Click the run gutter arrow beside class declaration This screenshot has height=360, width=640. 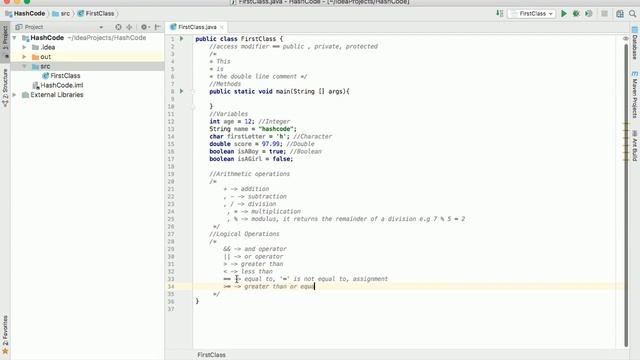182,39
